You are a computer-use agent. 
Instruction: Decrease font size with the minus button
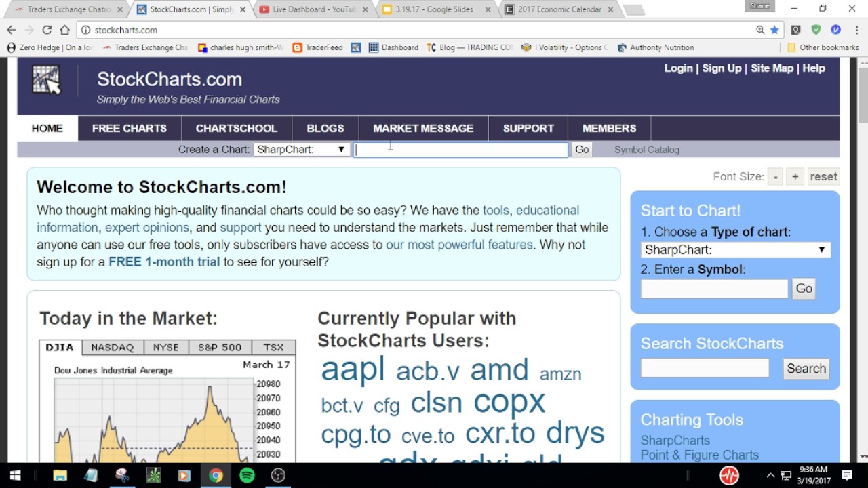(x=776, y=176)
